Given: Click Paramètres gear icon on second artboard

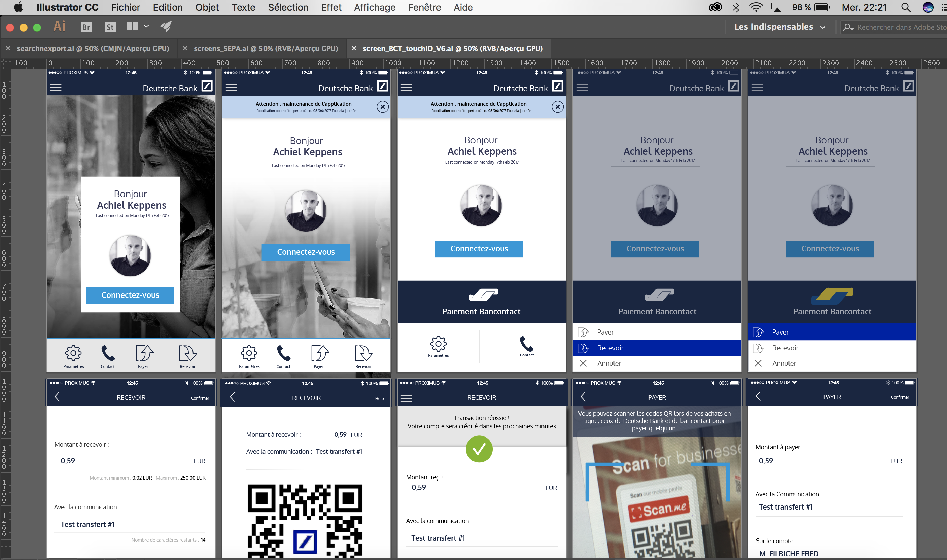Looking at the screenshot, I should click(x=249, y=353).
